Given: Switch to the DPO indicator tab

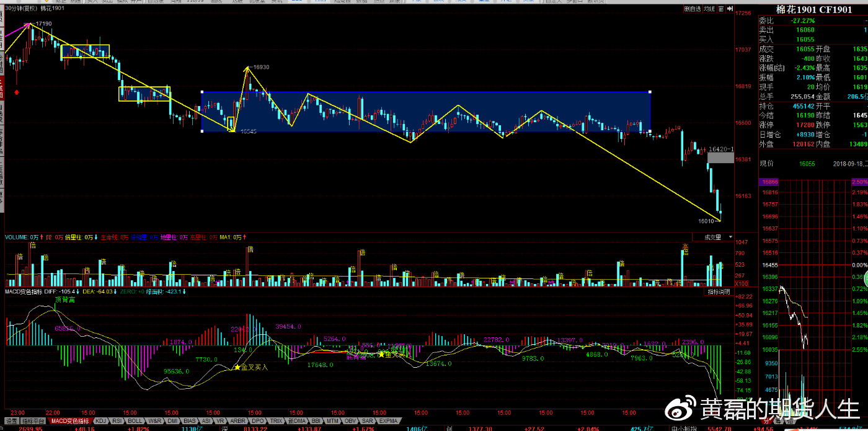Looking at the screenshot, I should pos(258,421).
